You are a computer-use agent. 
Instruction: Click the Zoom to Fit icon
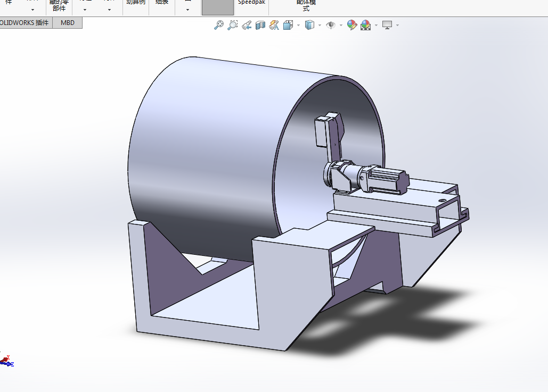pos(218,25)
